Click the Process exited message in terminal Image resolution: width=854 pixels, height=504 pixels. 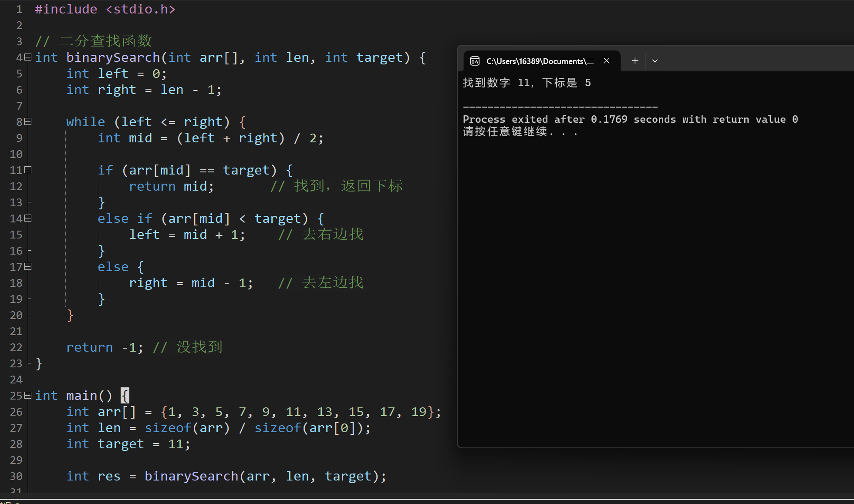coord(630,119)
